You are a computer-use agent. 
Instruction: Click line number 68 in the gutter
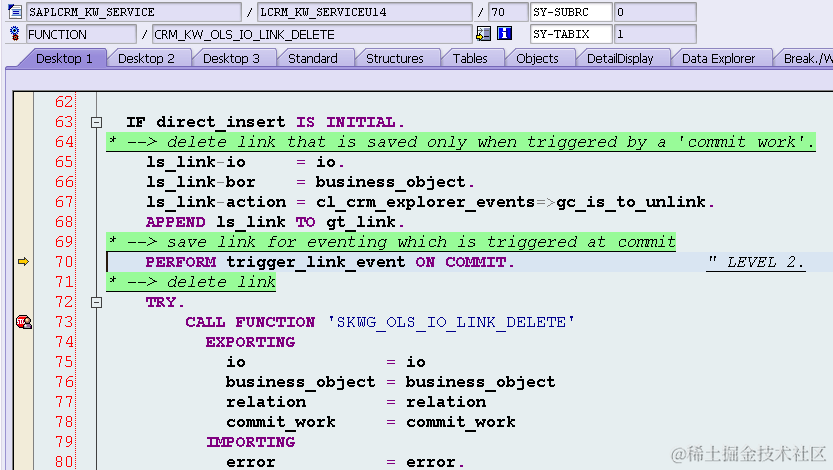pyautogui.click(x=64, y=222)
